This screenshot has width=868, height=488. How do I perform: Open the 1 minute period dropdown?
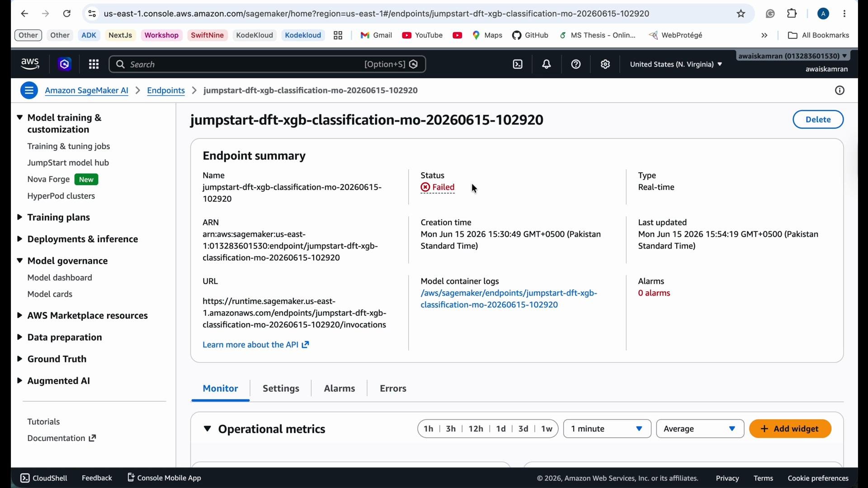pyautogui.click(x=607, y=429)
